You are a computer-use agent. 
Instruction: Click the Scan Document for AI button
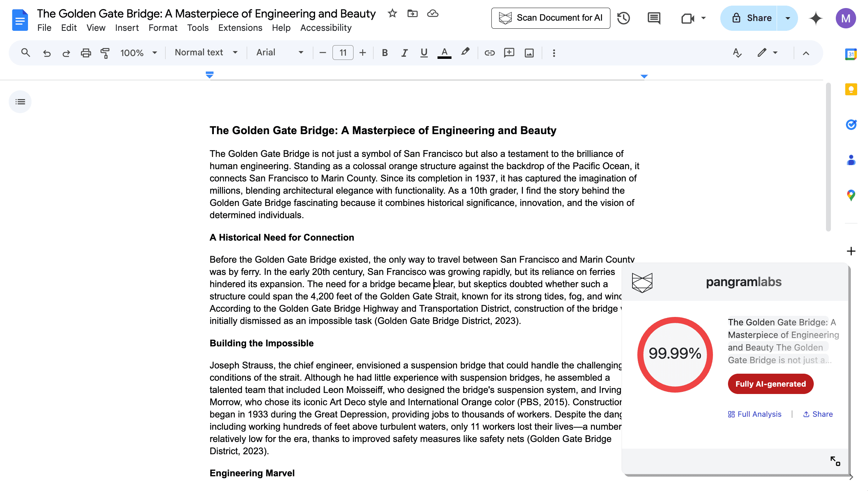[551, 18]
